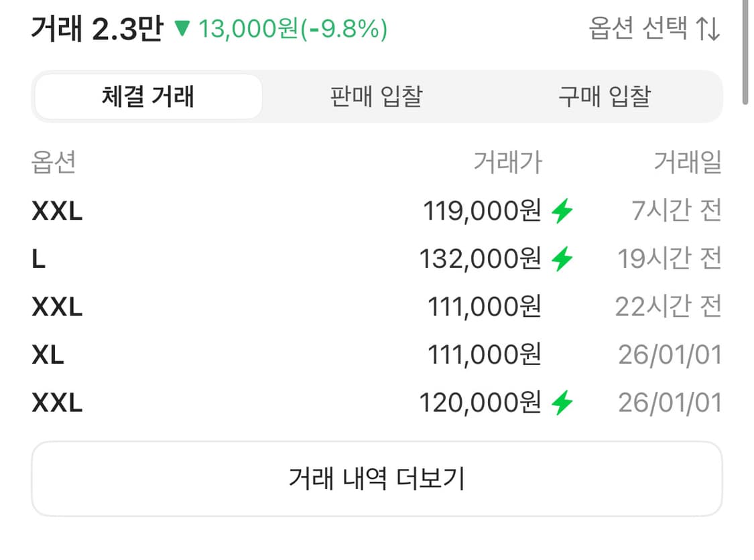Click the 거래 내역 더보기 button
This screenshot has width=754, height=560.
(377, 477)
